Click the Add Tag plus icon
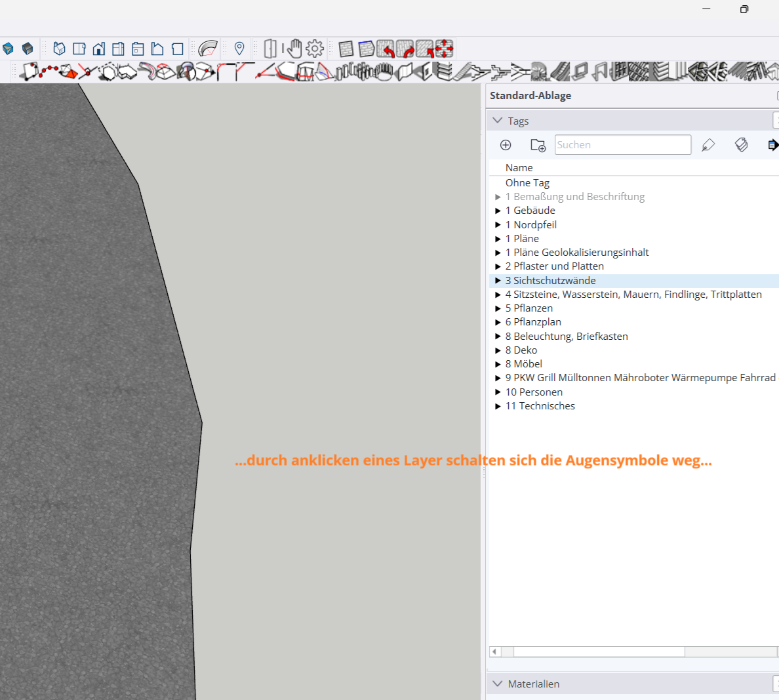The image size is (779, 700). point(505,145)
